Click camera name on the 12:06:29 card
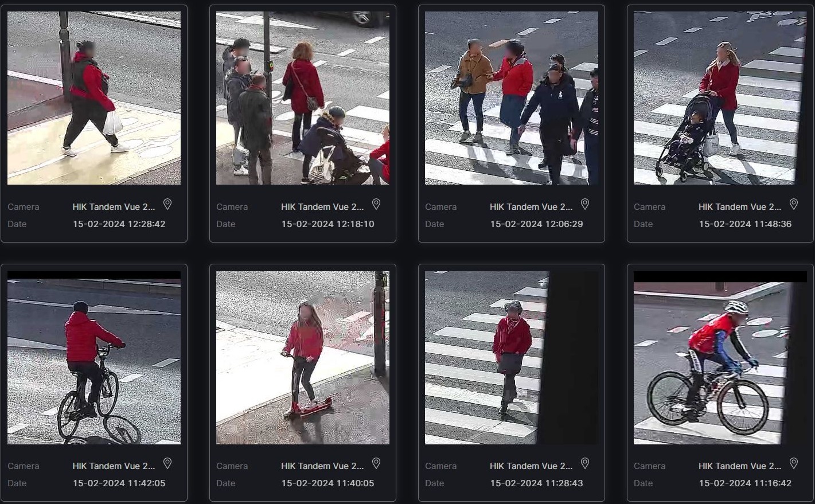The height and width of the screenshot is (504, 815). [x=531, y=207]
